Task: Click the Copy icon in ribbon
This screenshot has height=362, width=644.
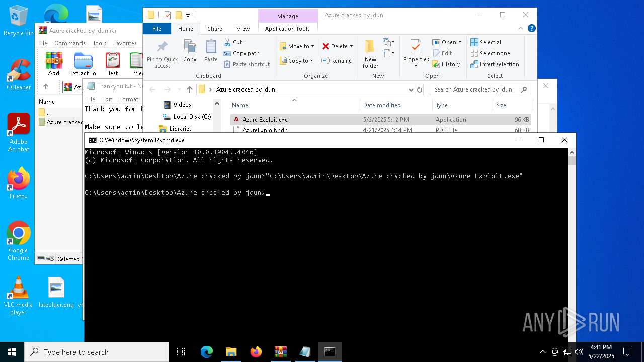Action: pyautogui.click(x=190, y=51)
